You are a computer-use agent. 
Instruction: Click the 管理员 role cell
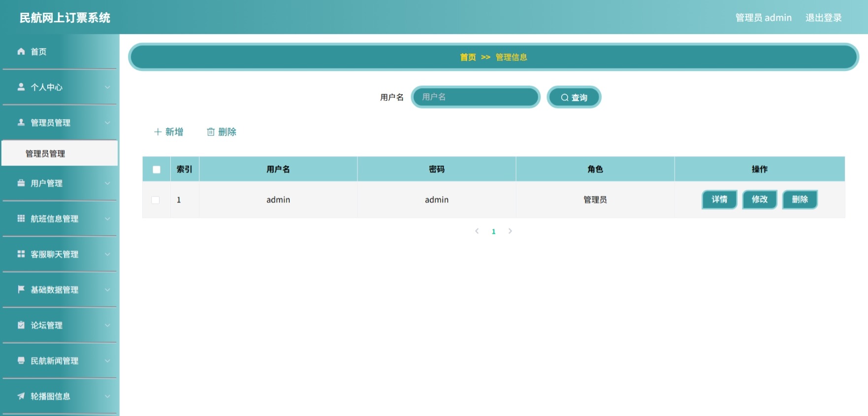point(595,200)
